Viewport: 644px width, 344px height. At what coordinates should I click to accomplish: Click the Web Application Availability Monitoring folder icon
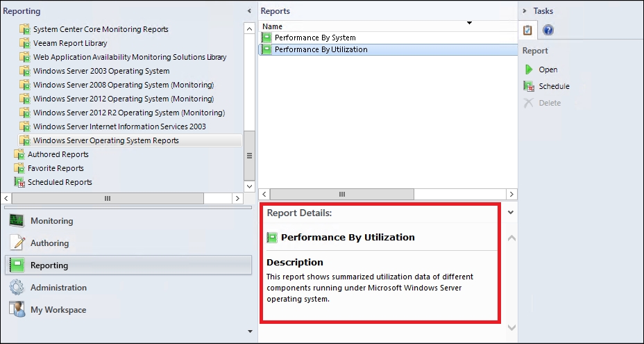point(25,57)
